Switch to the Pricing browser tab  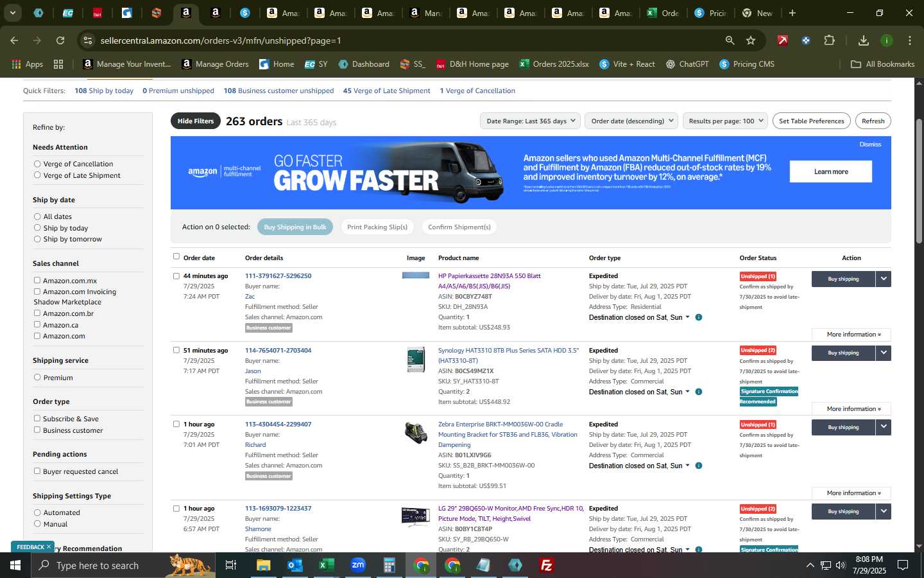[x=710, y=13]
